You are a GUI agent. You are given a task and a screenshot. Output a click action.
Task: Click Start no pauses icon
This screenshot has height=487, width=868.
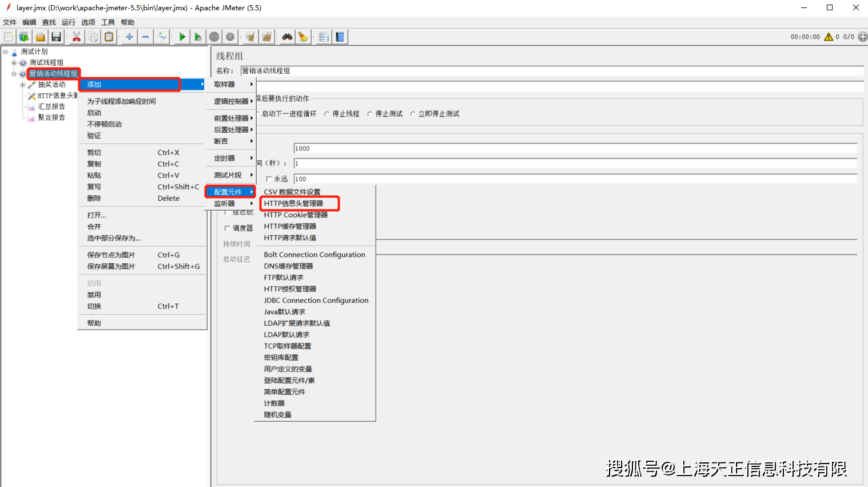[x=198, y=37]
